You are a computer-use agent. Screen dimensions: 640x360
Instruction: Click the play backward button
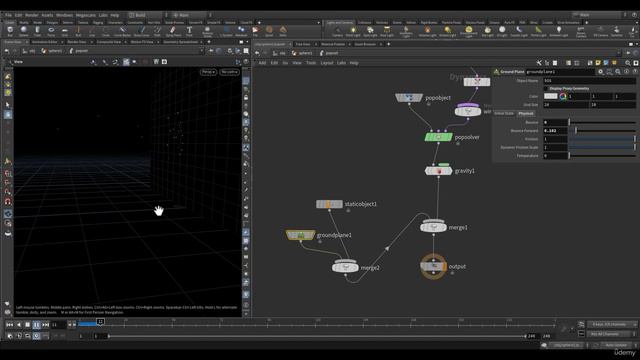pyautogui.click(x=18, y=324)
